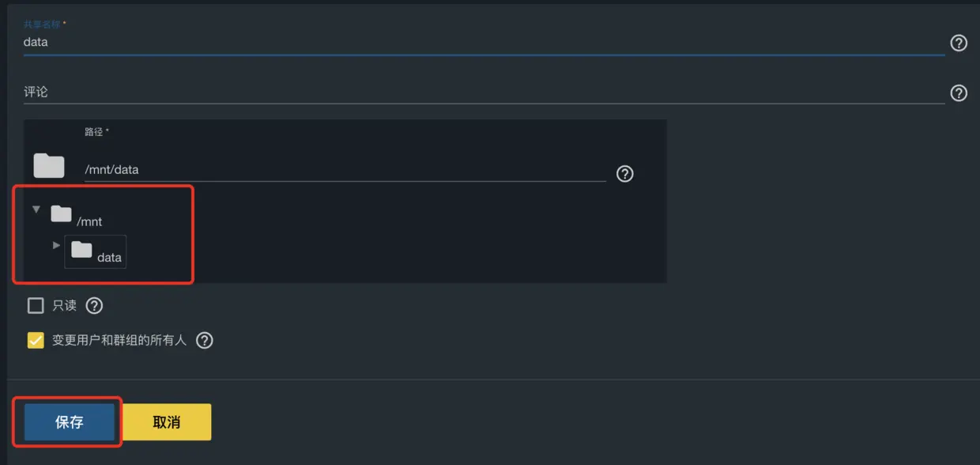The image size is (980, 465).
Task: Collapse the /mnt tree node
Action: [36, 208]
